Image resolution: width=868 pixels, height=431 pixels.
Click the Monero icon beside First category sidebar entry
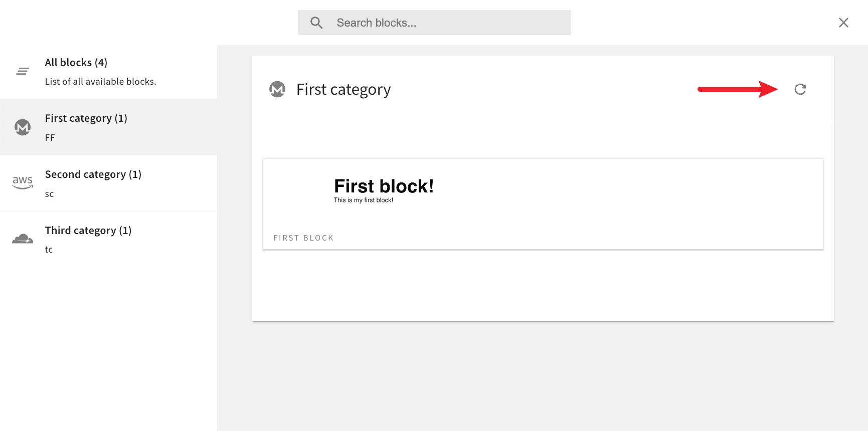coord(22,127)
